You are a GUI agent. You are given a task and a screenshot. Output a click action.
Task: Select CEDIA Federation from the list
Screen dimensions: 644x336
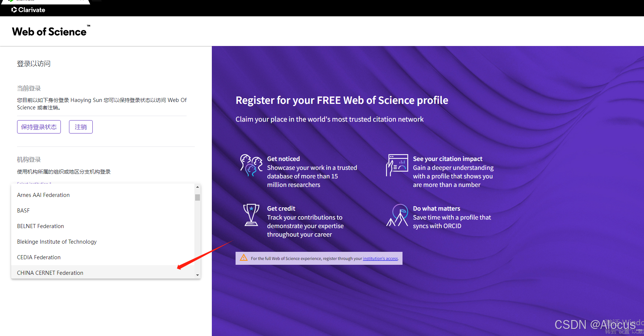(x=103, y=257)
